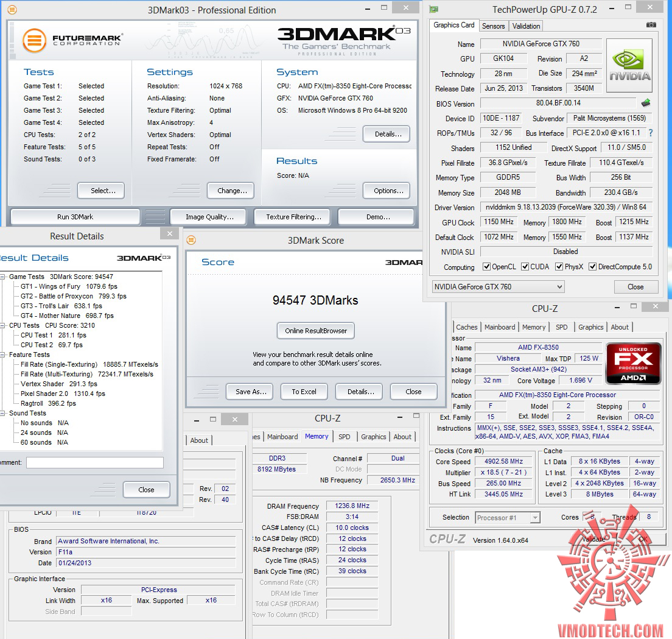672x639 pixels.
Task: Collapse the Sound Tests tree node
Action: pos(2,414)
